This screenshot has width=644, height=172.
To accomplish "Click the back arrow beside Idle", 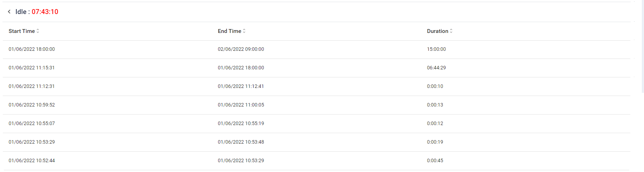I will (x=9, y=12).
